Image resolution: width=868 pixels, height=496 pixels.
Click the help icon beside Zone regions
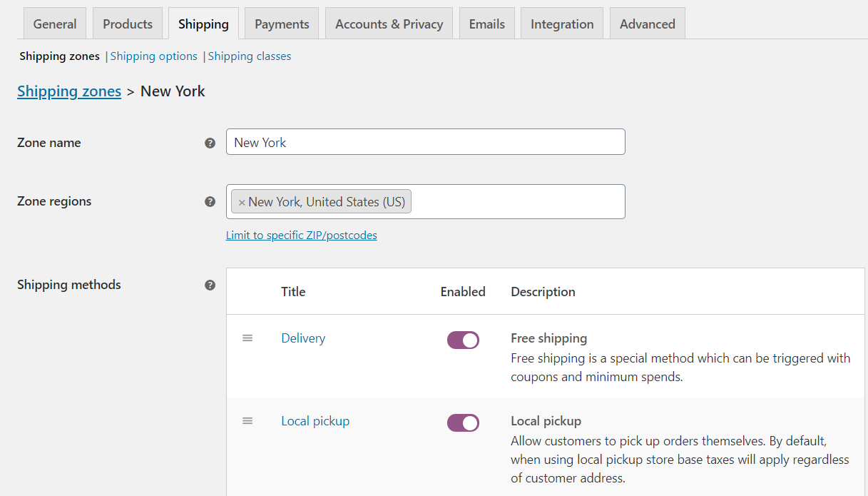click(210, 202)
